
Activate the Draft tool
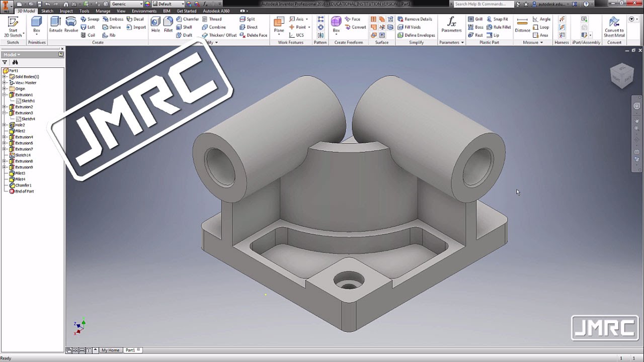point(184,35)
